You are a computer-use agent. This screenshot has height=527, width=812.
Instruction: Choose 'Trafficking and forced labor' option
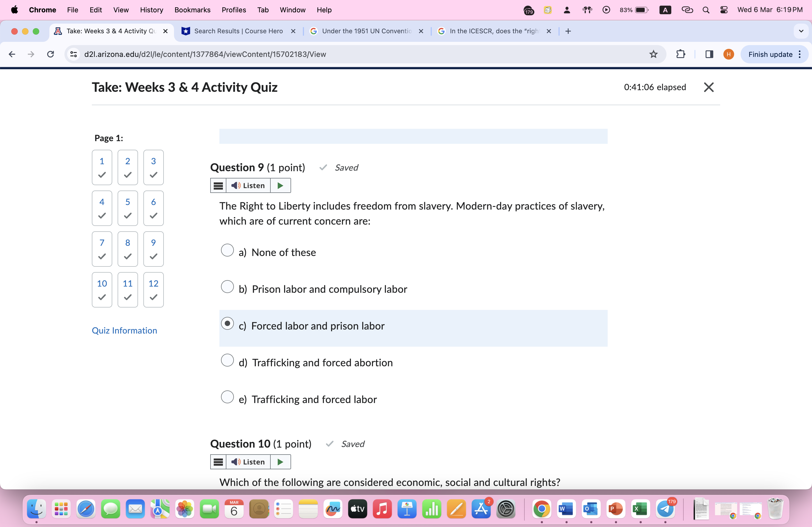point(227,397)
